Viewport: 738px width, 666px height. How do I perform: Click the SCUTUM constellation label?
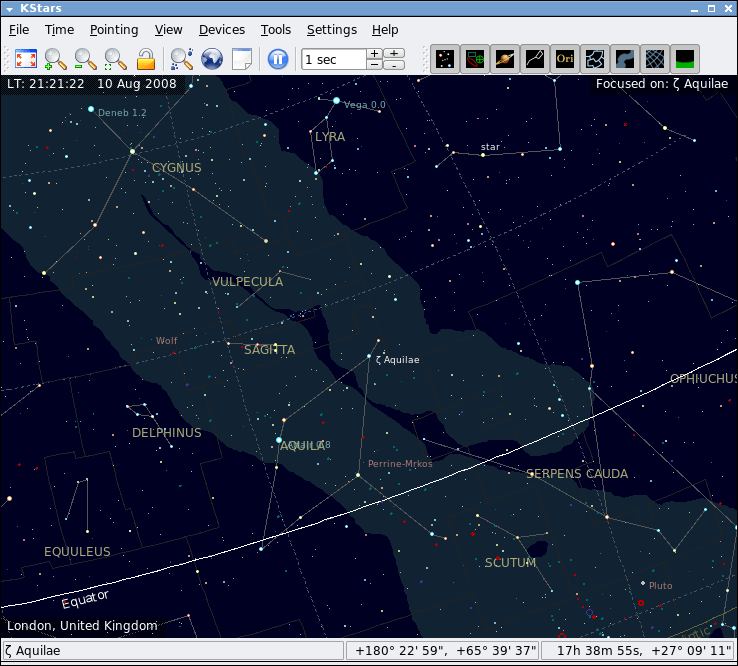[510, 562]
